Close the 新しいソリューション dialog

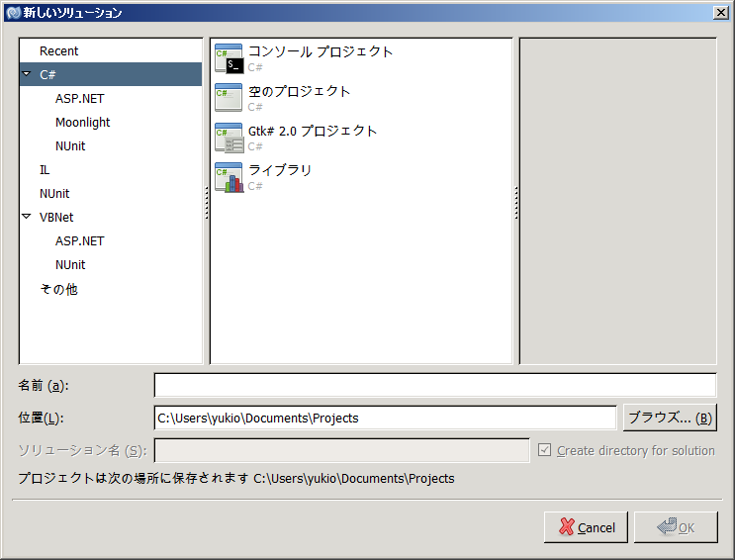[721, 12]
